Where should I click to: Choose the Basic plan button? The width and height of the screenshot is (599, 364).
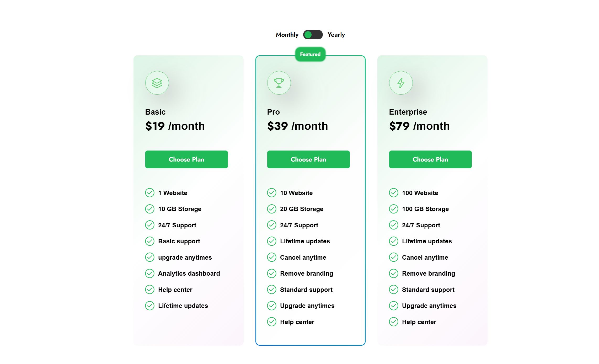(186, 159)
